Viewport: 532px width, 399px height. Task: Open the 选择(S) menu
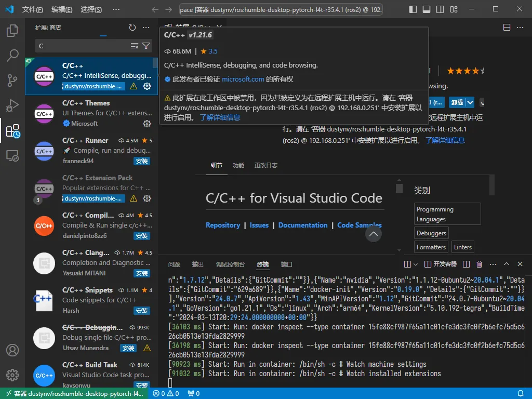(x=91, y=9)
